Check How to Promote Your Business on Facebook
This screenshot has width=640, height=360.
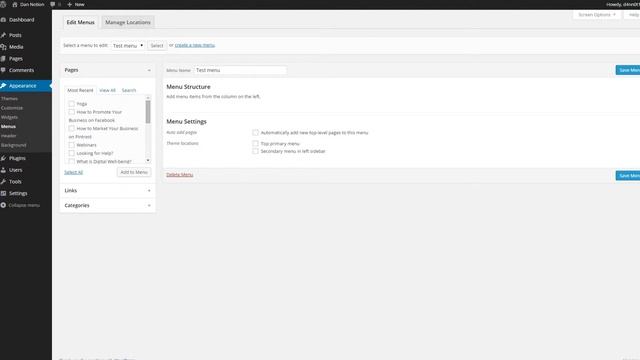pos(71,112)
